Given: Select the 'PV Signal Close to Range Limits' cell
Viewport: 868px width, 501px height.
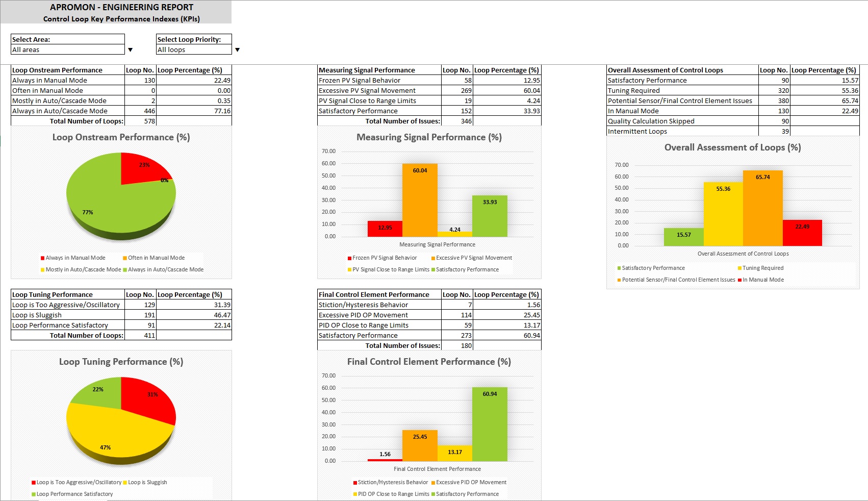Looking at the screenshot, I should pos(379,101).
